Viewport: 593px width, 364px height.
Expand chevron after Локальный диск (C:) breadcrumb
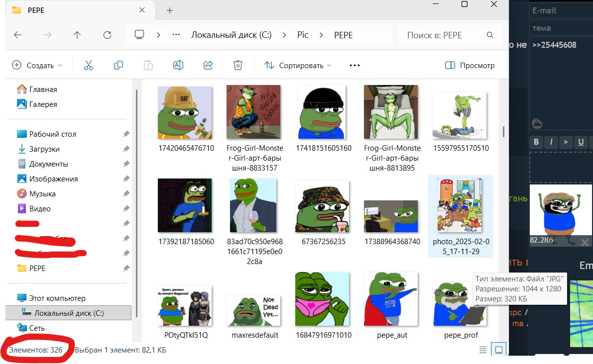(x=284, y=35)
